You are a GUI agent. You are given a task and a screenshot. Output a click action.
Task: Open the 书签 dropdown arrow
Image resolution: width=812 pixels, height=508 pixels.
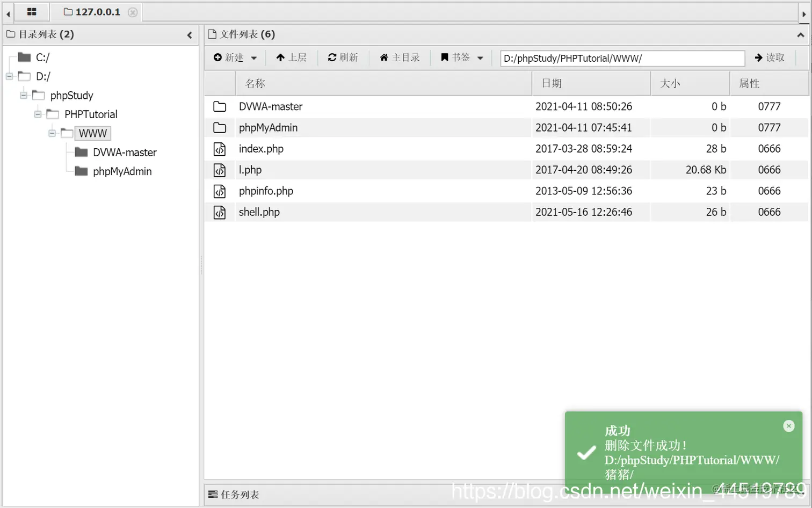(x=480, y=58)
